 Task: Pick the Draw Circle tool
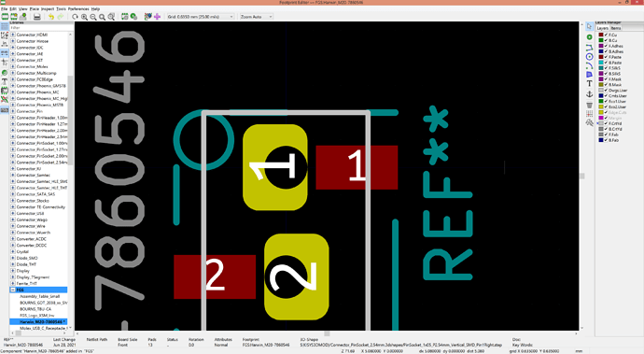click(589, 56)
